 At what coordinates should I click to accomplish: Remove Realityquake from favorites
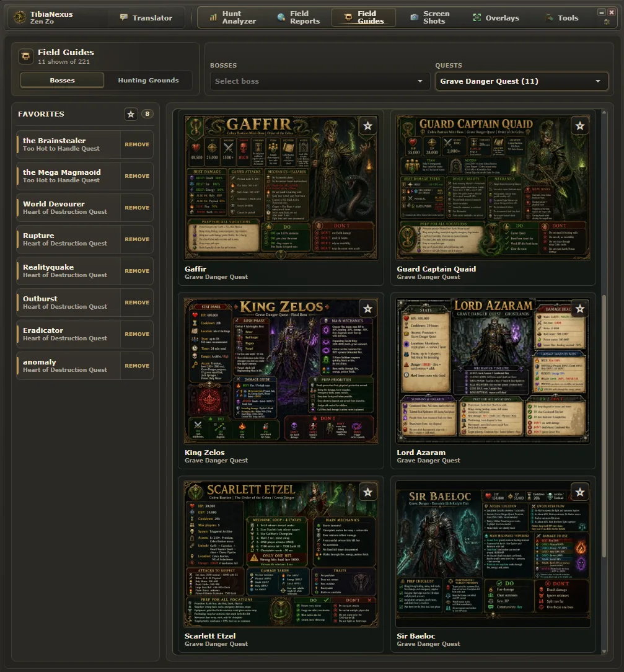point(137,271)
